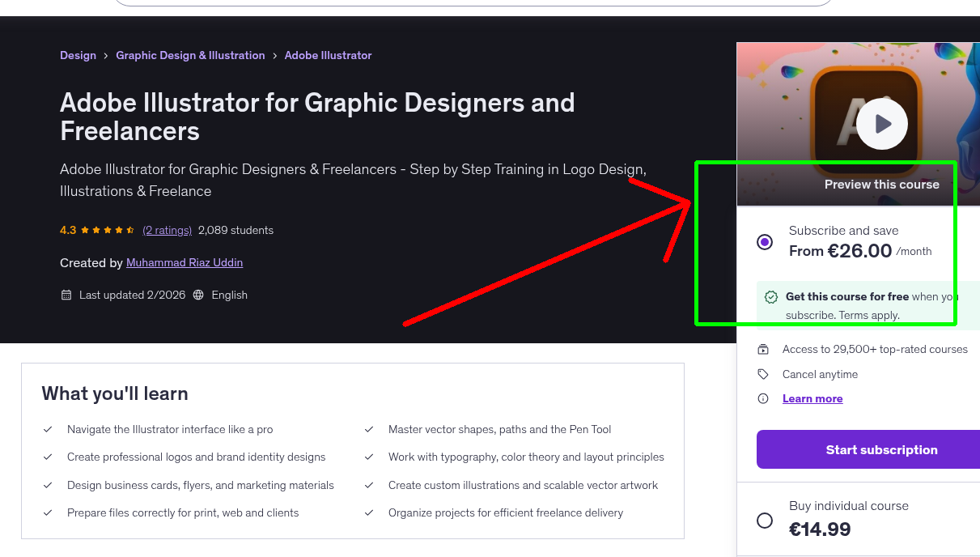Click the 'Access to 29,500+ top-rated courses' text
The height and width of the screenshot is (557, 980).
875,350
